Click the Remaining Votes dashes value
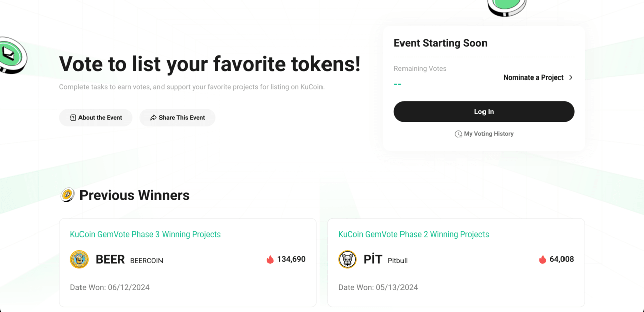The width and height of the screenshot is (644, 312). tap(397, 84)
